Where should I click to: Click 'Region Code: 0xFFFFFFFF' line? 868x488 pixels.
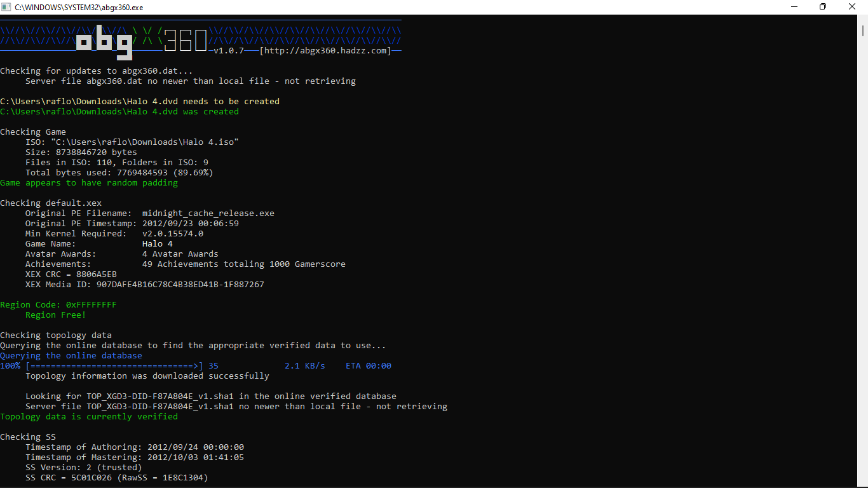58,305
